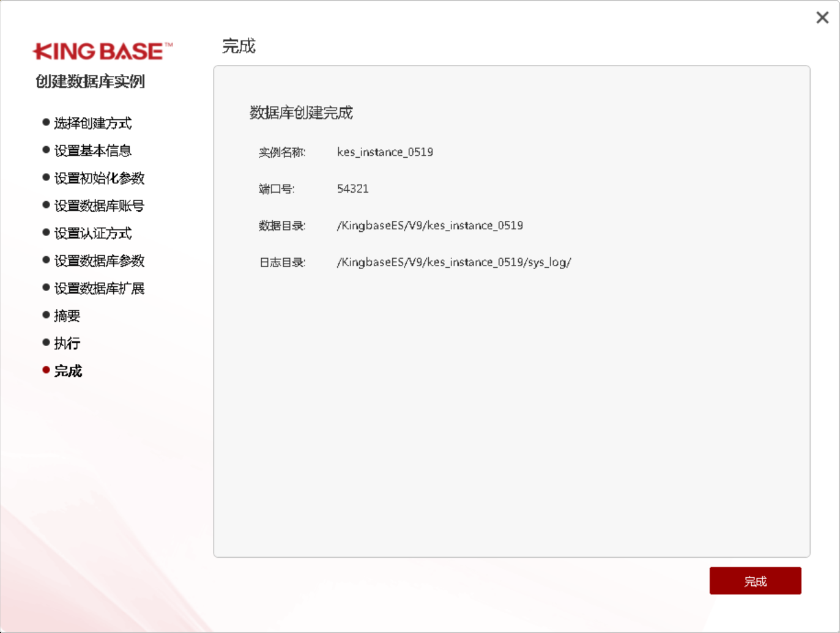This screenshot has height=633, width=840.
Task: Go to the 设置基本信息 step
Action: pos(92,150)
